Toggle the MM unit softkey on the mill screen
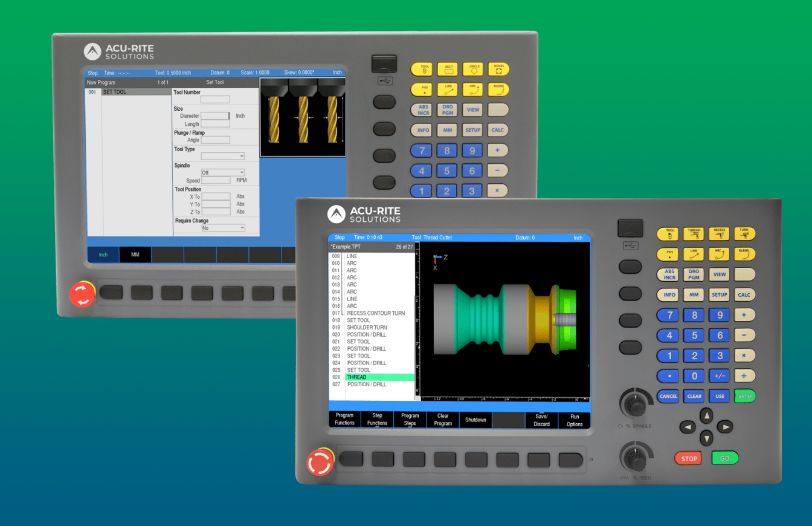Image resolution: width=812 pixels, height=526 pixels. point(135,255)
